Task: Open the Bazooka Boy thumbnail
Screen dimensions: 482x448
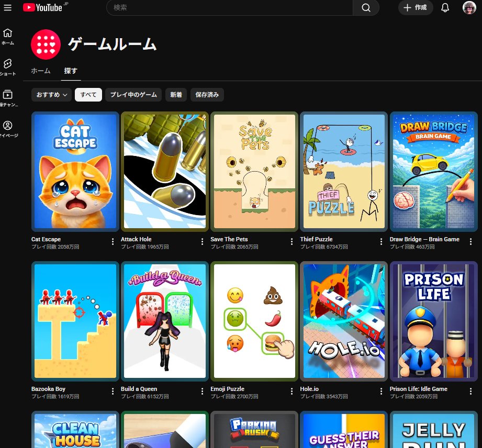Action: pos(75,321)
